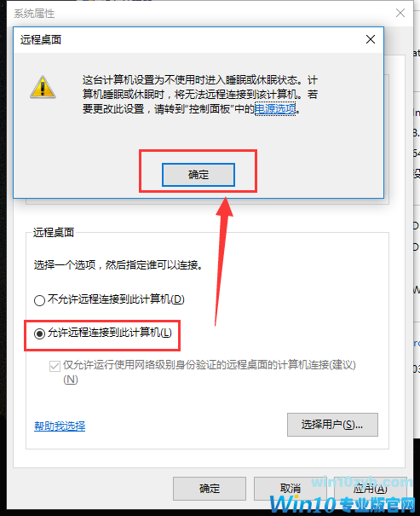Click 取消 button
The image size is (420, 516).
pos(290,489)
